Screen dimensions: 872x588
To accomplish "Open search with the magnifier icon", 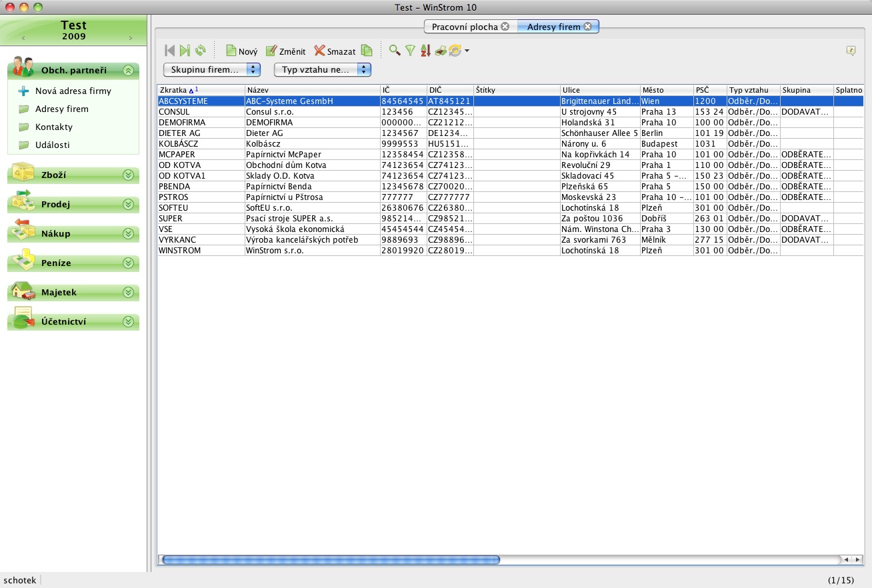I will point(395,51).
